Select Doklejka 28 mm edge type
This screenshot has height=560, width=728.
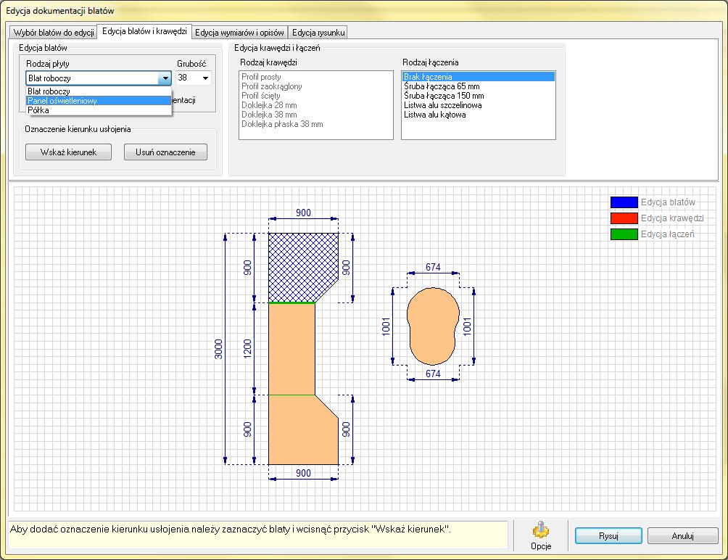pyautogui.click(x=315, y=105)
